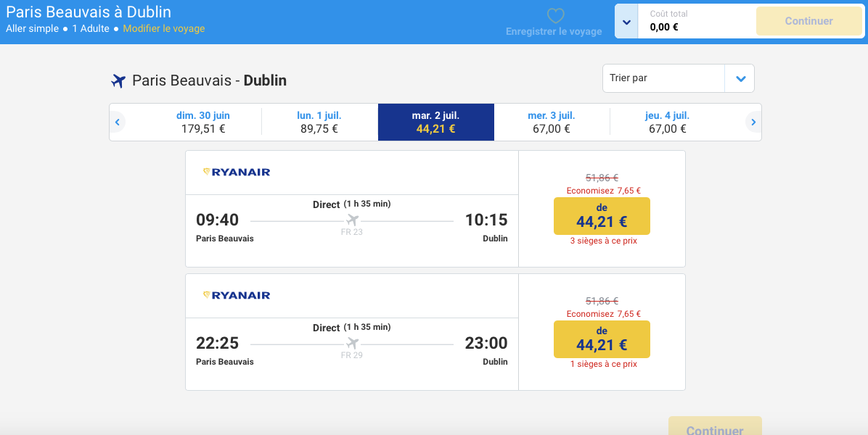This screenshot has height=435, width=868.
Task: Select the 44,21 € fare for 22:25 flight
Action: 602,339
